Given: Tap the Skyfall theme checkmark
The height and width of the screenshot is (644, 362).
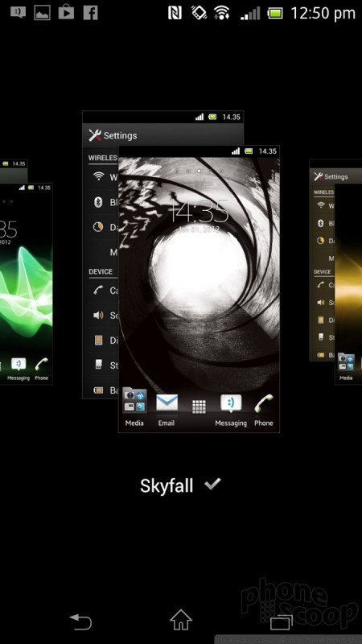Looking at the screenshot, I should [212, 485].
